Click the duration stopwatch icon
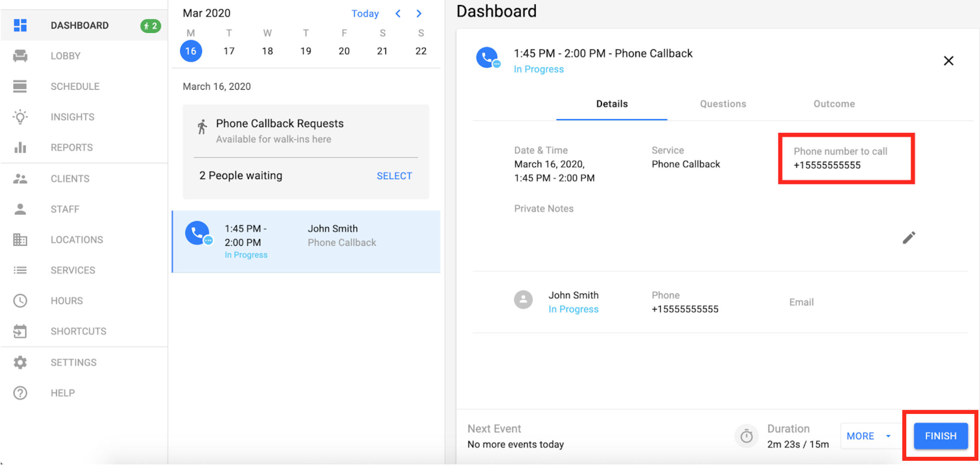This screenshot has width=980, height=466. point(746,436)
